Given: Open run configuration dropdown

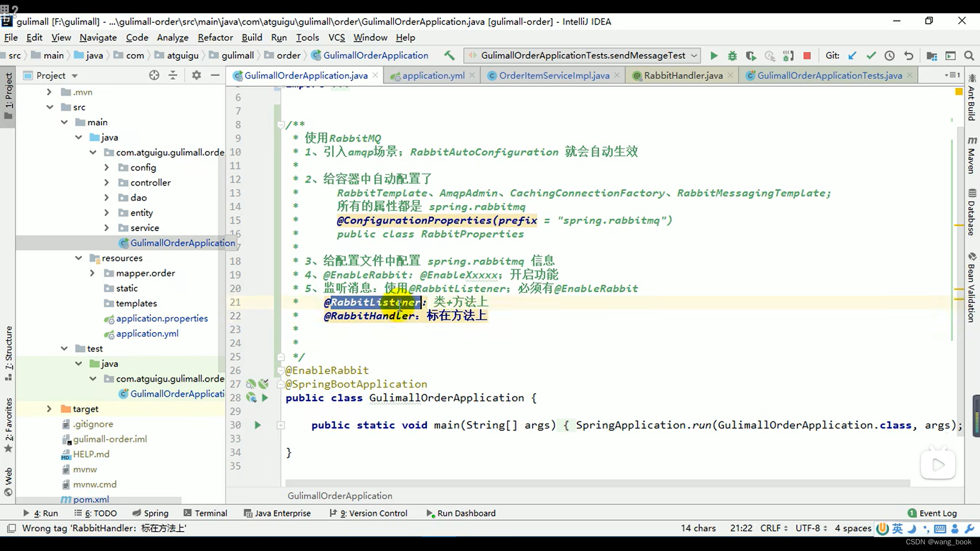Looking at the screenshot, I should coord(694,55).
